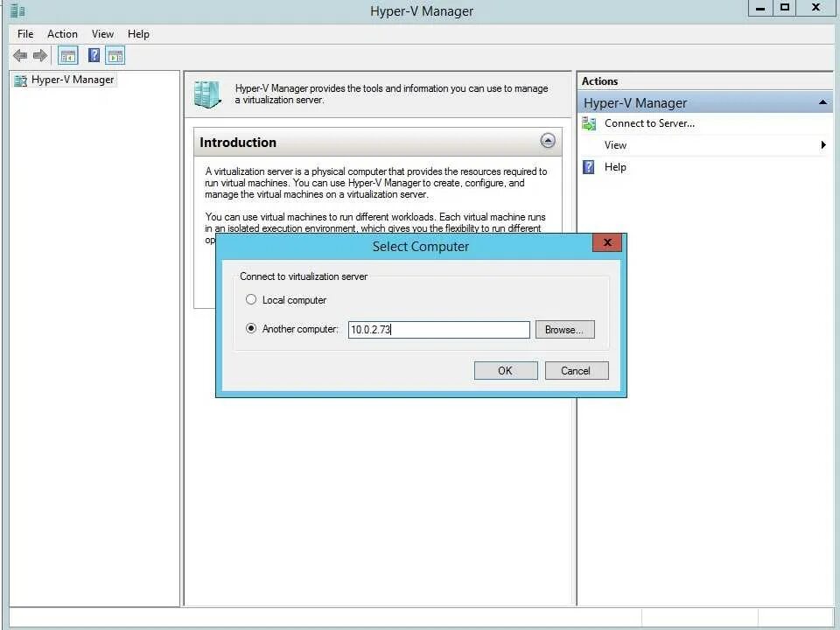Click the Actions pane header text
The height and width of the screenshot is (630, 840).
coord(599,81)
